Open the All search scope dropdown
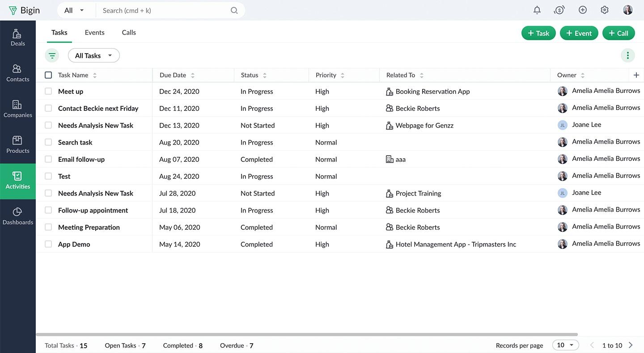644x353 pixels. point(74,10)
